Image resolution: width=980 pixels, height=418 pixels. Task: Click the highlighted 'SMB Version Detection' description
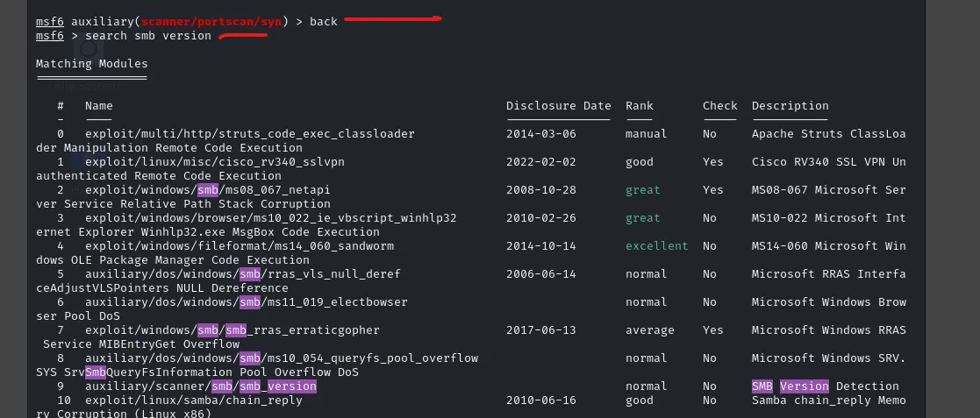pos(825,386)
